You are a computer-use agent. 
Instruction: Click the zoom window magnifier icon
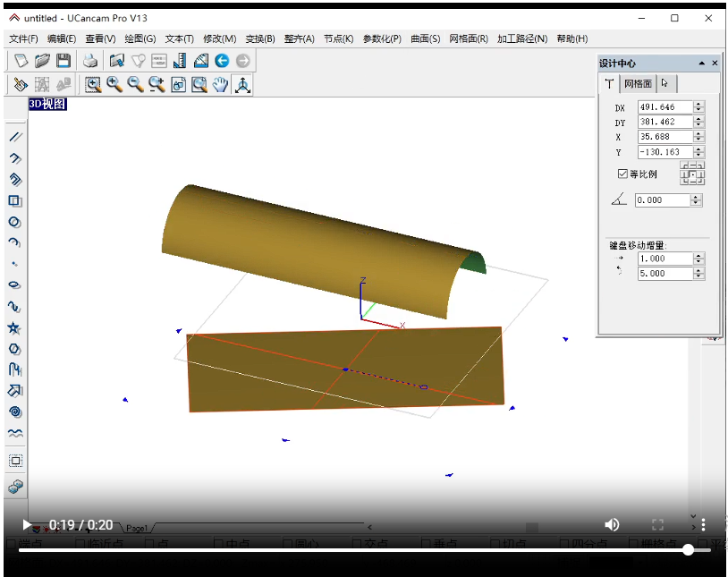coord(93,84)
